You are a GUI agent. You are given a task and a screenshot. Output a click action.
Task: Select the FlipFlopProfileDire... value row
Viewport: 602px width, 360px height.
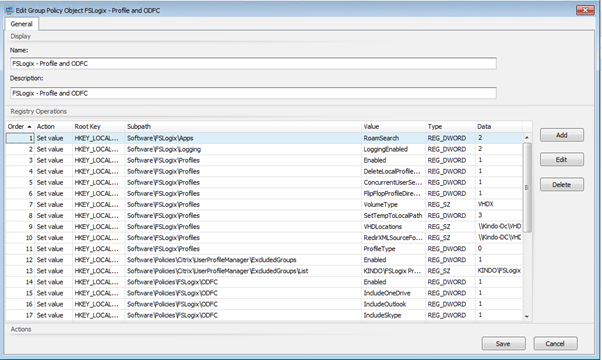264,193
